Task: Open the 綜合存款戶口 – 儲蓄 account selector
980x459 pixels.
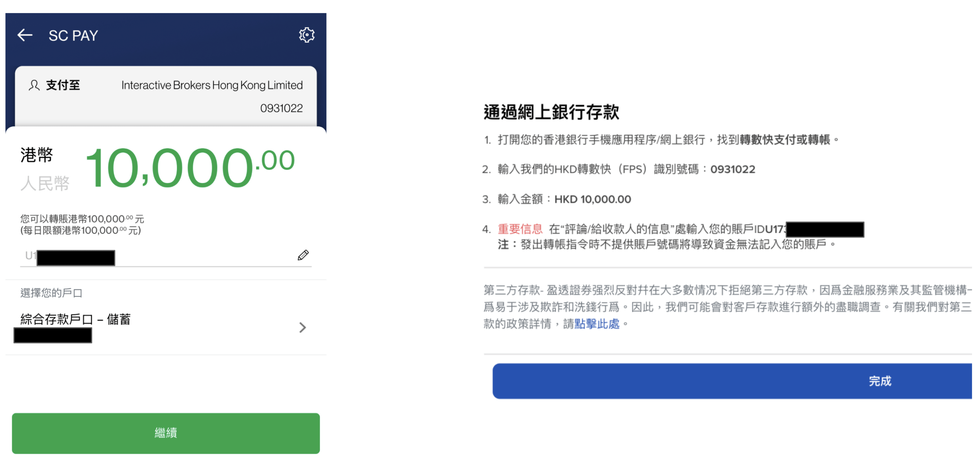Action: tap(75, 319)
